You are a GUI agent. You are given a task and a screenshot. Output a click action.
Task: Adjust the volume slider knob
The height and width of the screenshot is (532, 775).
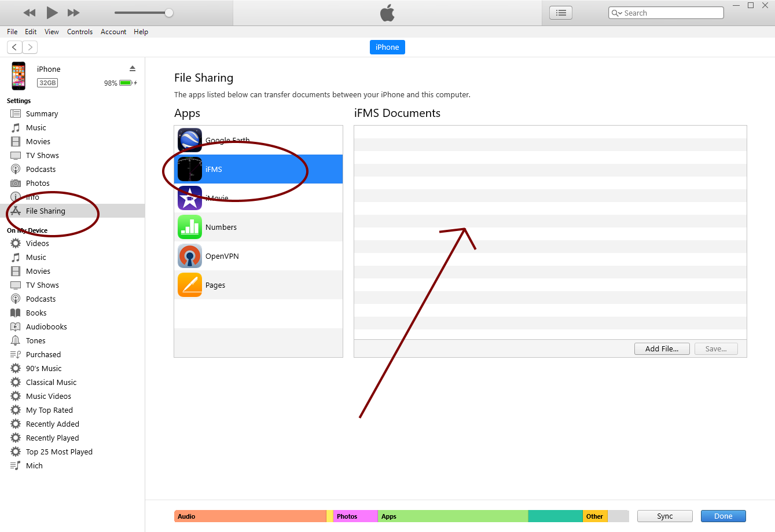(169, 13)
